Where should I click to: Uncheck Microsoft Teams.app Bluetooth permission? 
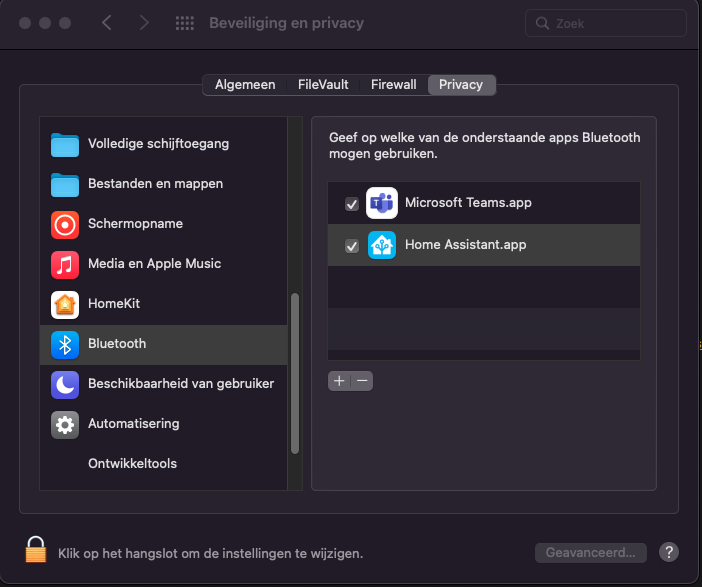click(x=352, y=204)
